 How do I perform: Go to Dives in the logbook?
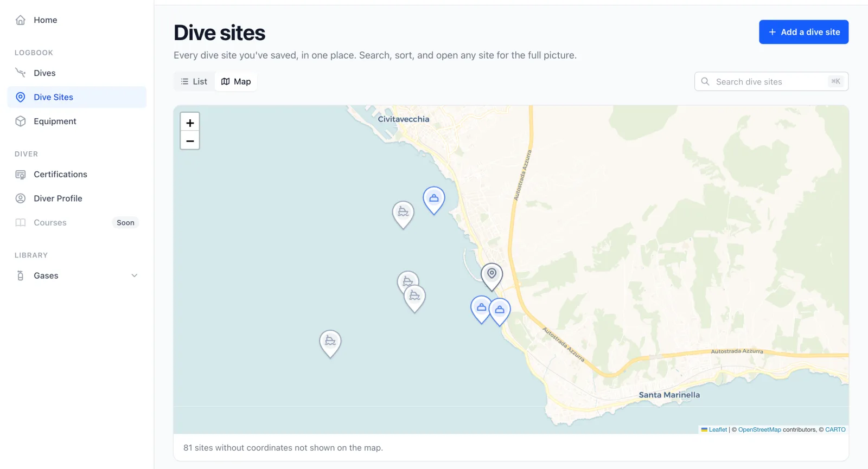(77, 73)
